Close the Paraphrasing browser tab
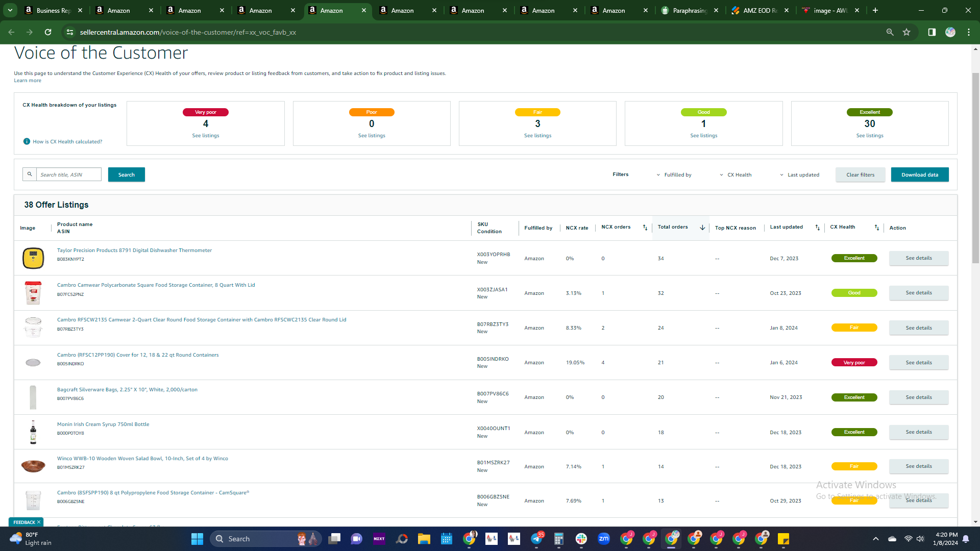980x551 pixels. [716, 10]
